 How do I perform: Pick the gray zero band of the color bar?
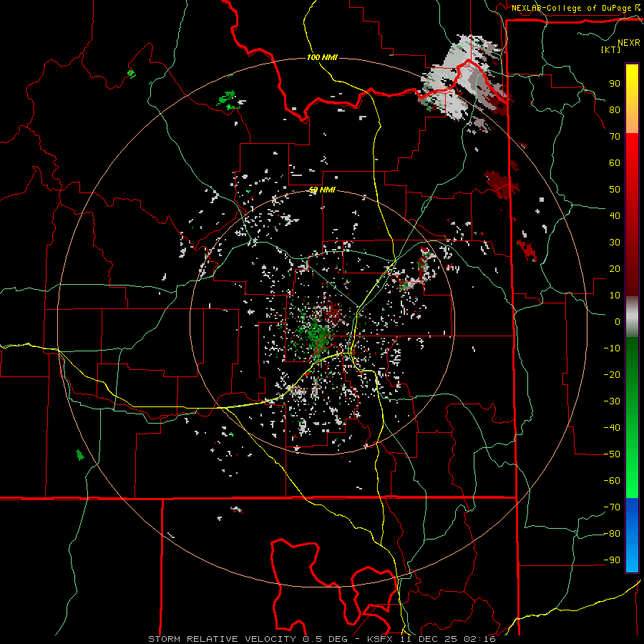[x=632, y=317]
